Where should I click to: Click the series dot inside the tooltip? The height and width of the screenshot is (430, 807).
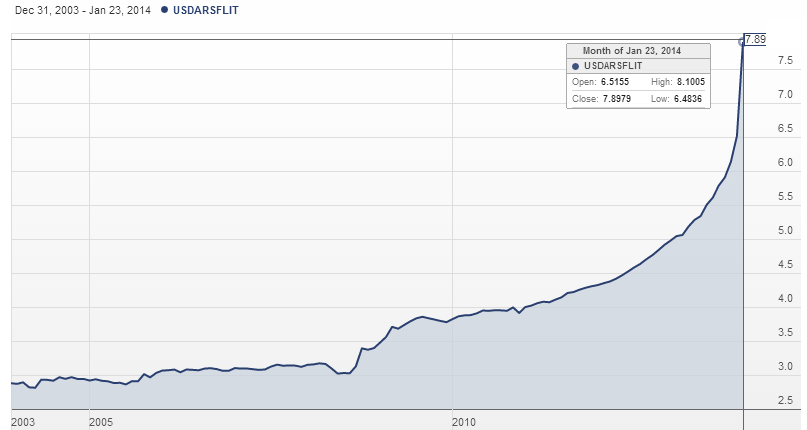tap(576, 66)
